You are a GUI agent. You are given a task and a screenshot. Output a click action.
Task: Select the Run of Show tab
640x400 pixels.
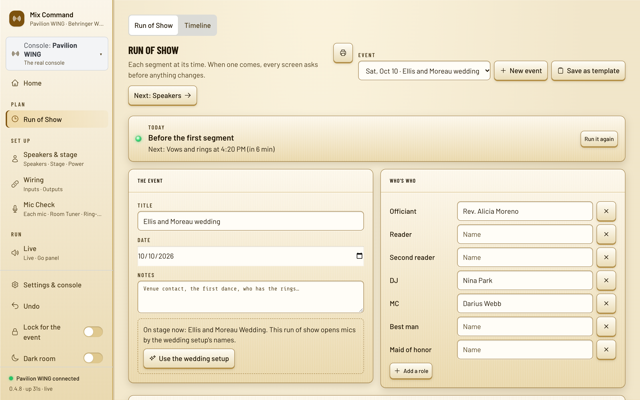tap(153, 25)
